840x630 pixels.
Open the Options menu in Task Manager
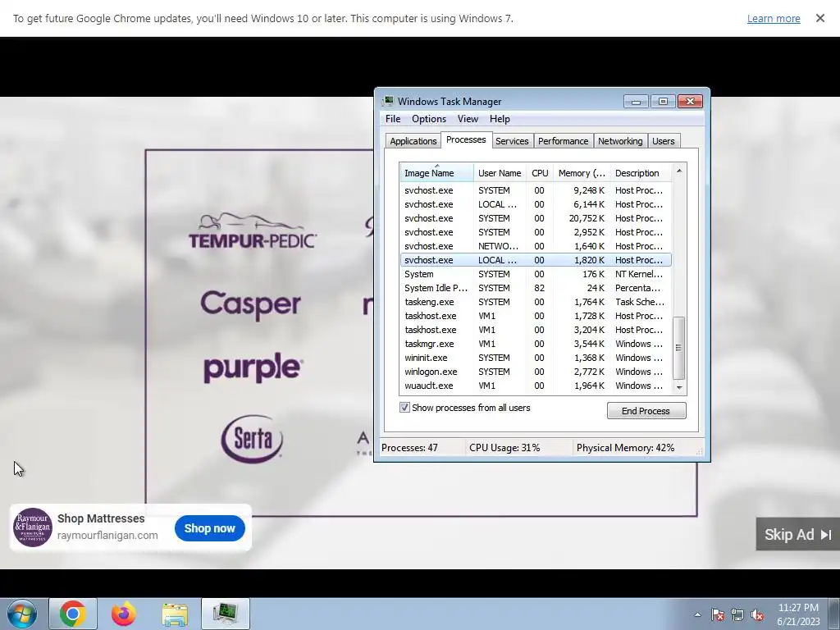coord(428,119)
